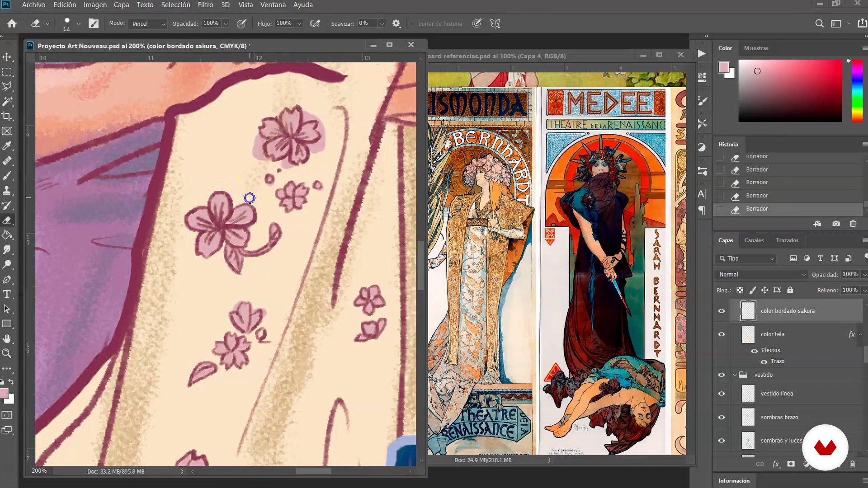Hide the color tela layer
The image size is (868, 488).
pos(722,334)
